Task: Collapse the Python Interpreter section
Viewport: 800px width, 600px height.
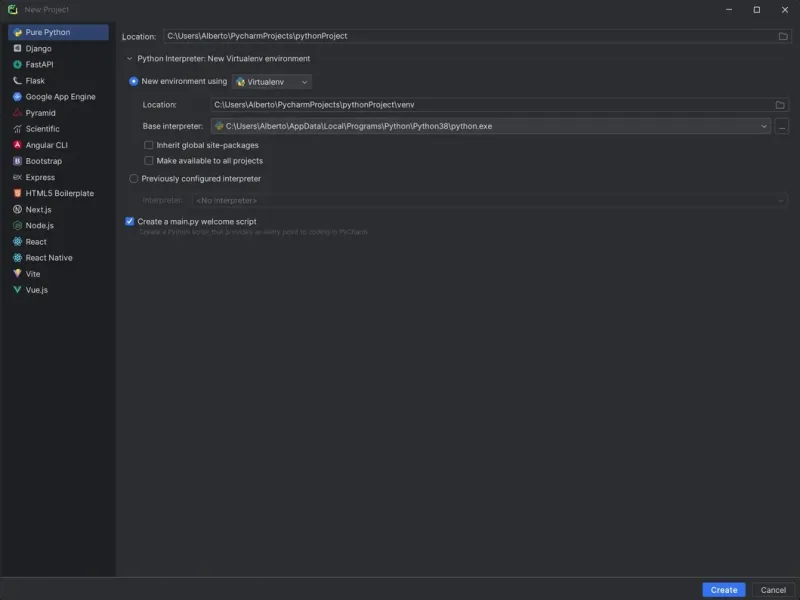Action: pos(130,59)
